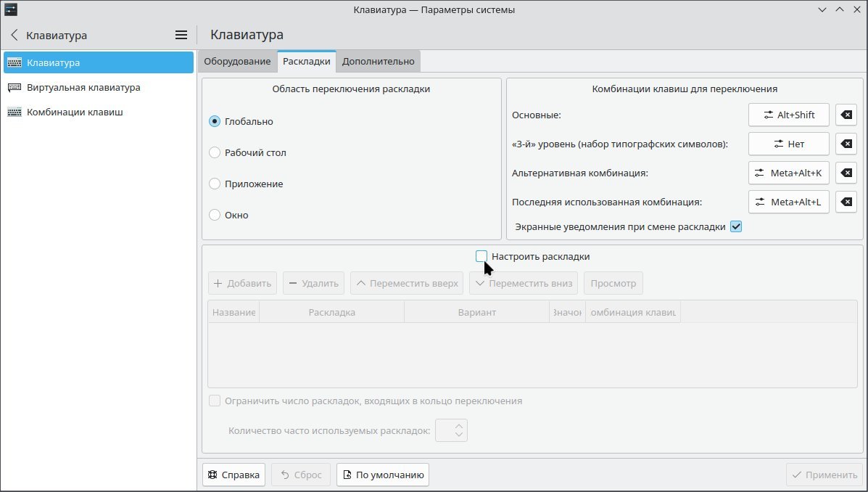Click the back arrow in the sidebar header
The image size is (868, 492).
tap(14, 34)
